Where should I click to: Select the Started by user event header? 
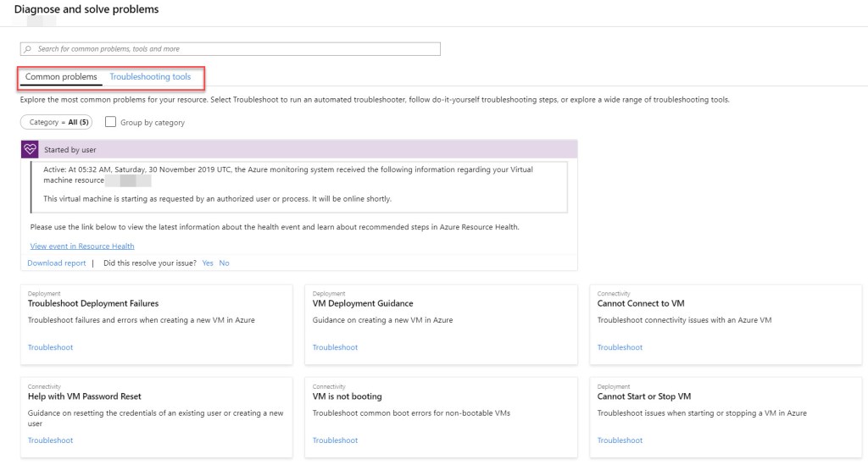(70, 150)
